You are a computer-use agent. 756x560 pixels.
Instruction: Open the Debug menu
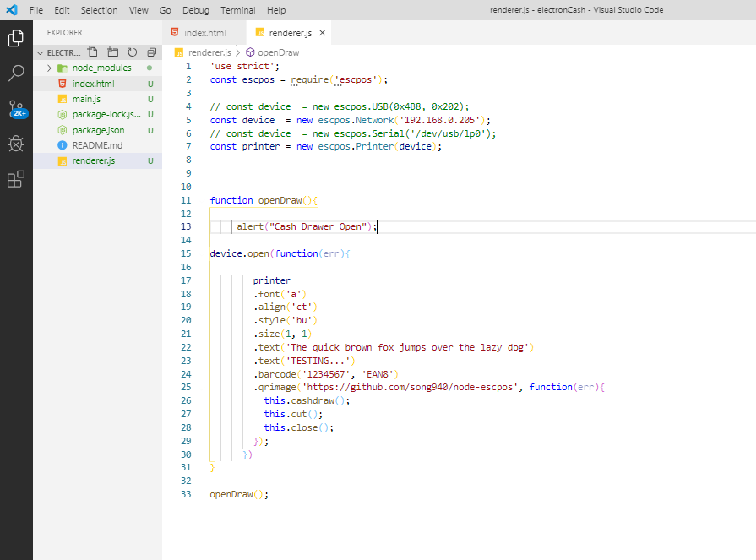click(195, 10)
